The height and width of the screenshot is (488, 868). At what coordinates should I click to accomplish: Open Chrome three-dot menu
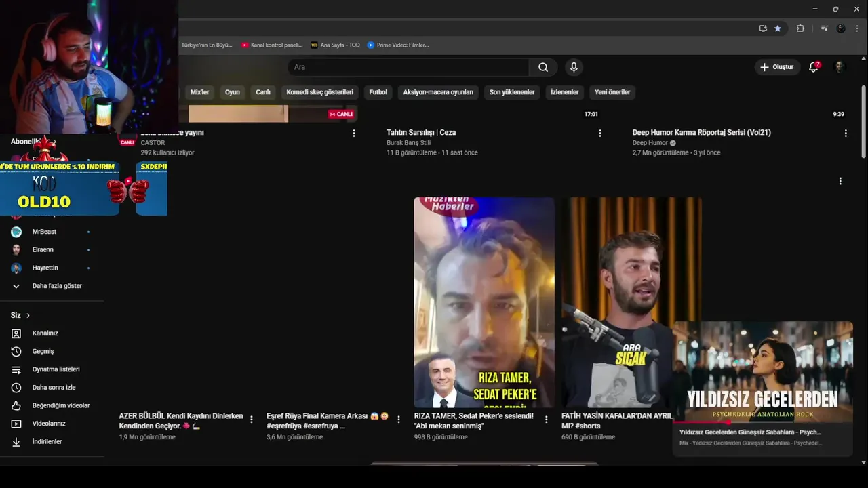(856, 28)
